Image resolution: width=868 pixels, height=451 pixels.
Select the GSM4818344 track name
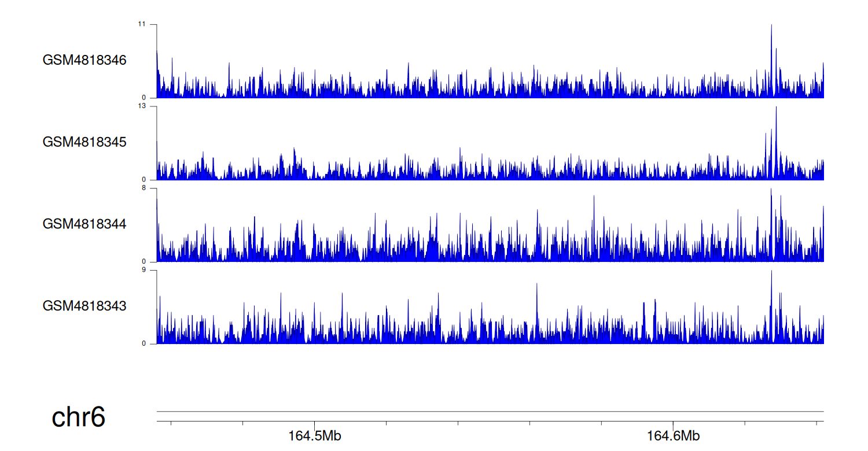[84, 224]
